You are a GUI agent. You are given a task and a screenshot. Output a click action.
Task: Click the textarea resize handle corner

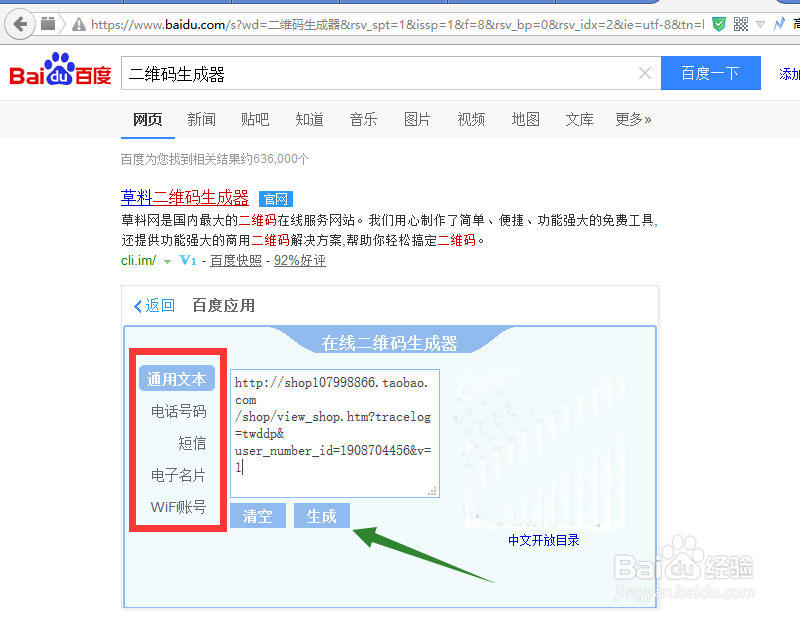[433, 491]
